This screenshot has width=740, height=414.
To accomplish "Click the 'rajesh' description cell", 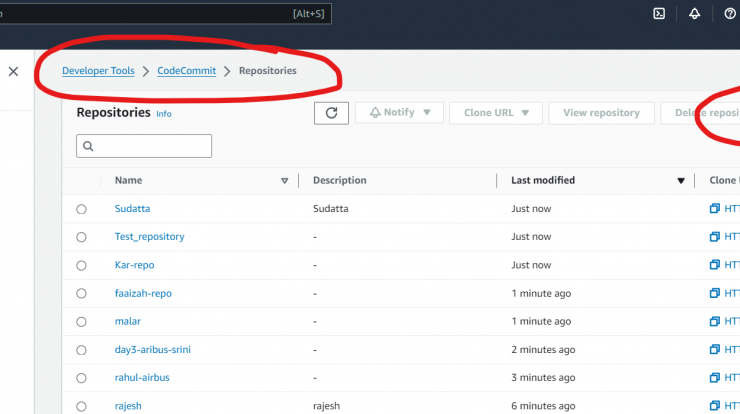I will 326,406.
